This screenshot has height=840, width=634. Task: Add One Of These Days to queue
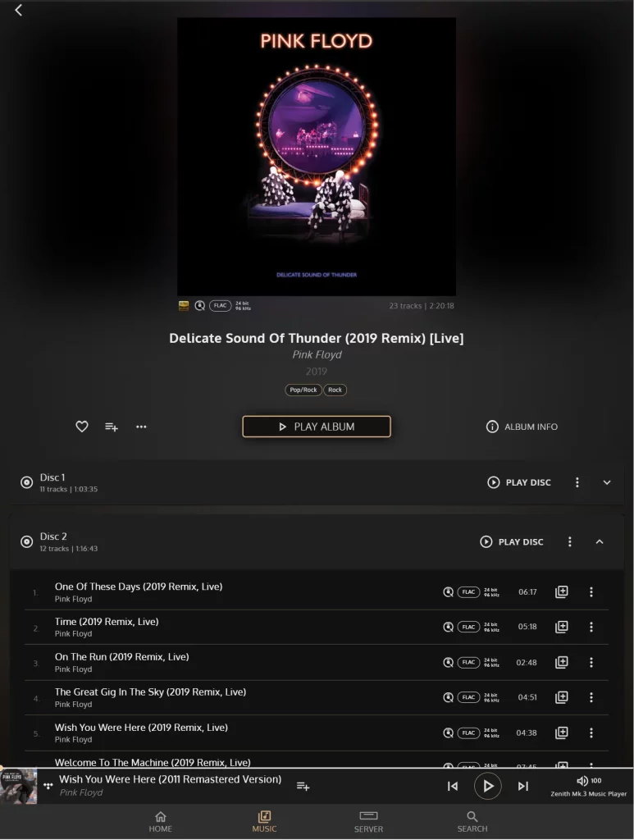(561, 592)
